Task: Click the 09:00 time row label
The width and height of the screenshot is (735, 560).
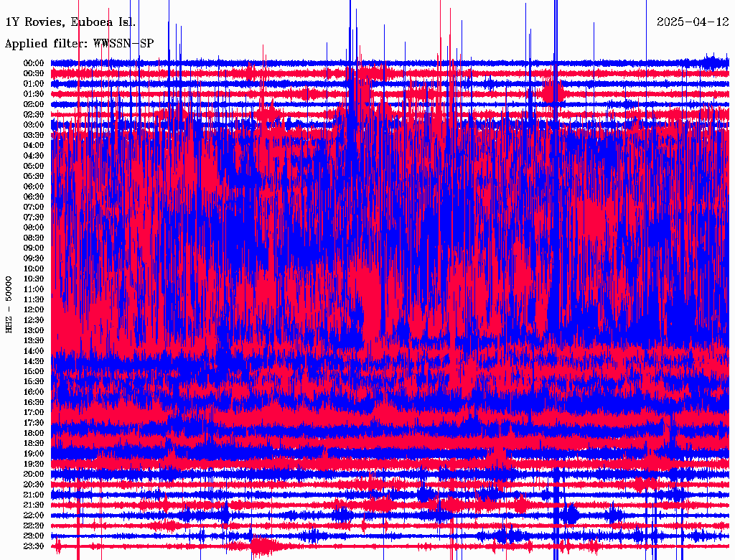Action: [x=34, y=248]
